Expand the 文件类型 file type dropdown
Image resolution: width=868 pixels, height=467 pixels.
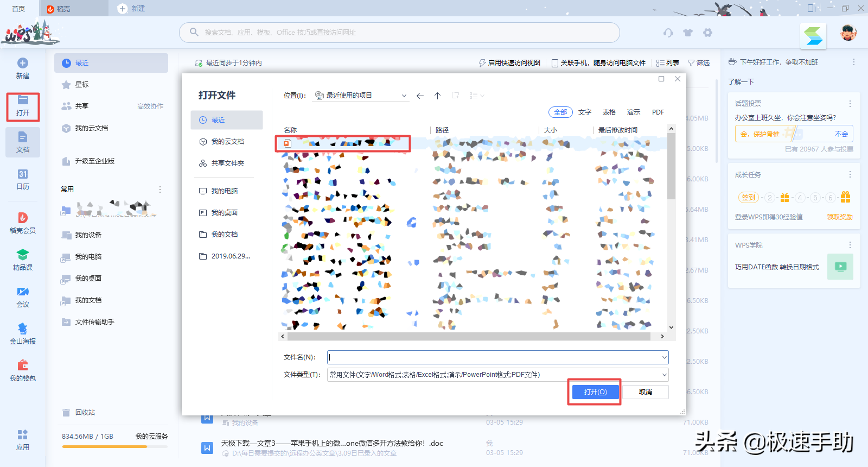click(x=664, y=375)
